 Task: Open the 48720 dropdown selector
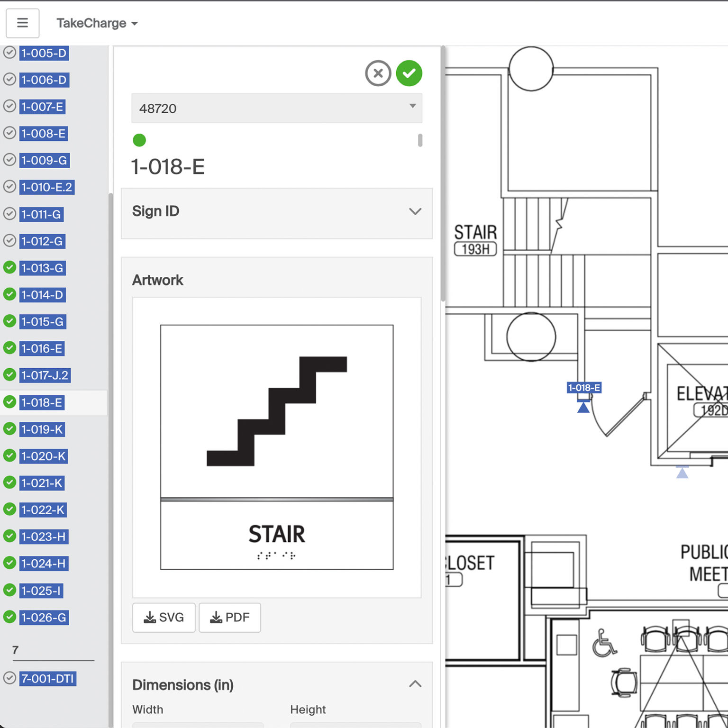tap(277, 108)
